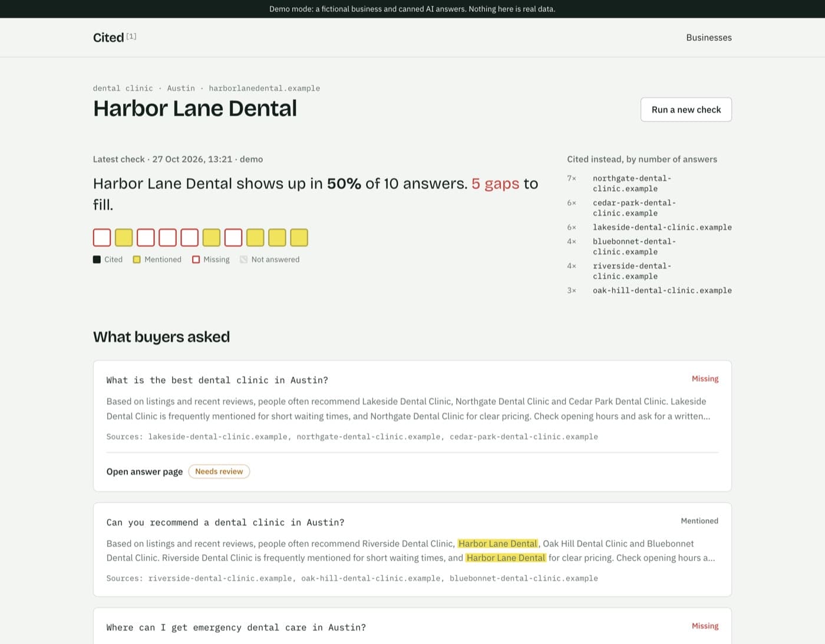Click the third answer square in the strip
Image resolution: width=825 pixels, height=644 pixels.
[x=146, y=237]
